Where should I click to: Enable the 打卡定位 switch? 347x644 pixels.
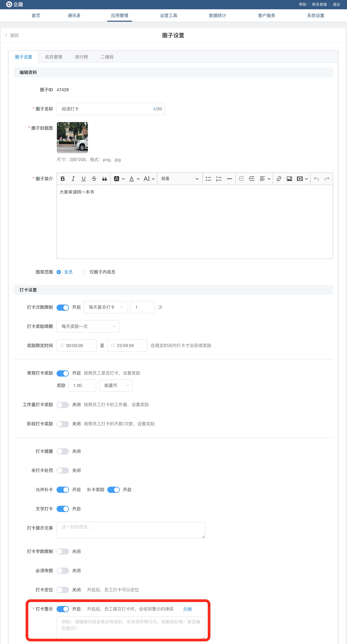(x=63, y=590)
